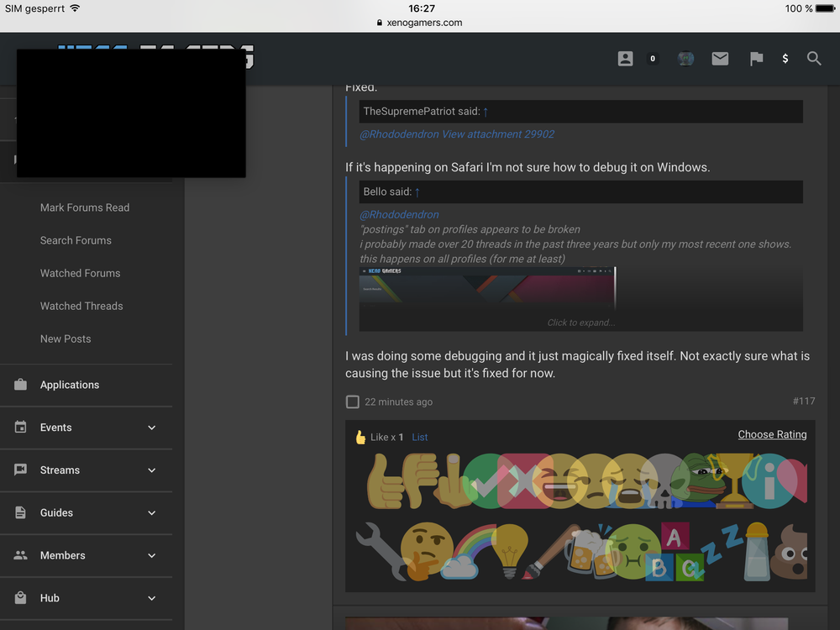This screenshot has width=840, height=630.
Task: Open Applications in sidebar menu
Action: click(x=70, y=385)
